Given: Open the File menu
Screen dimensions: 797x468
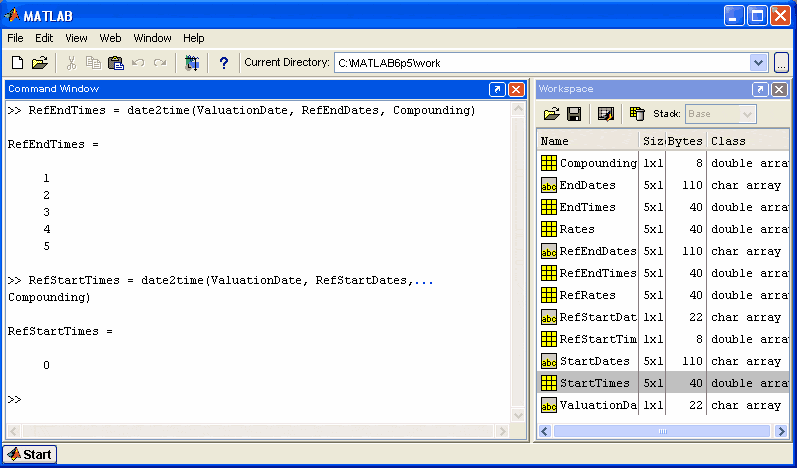Looking at the screenshot, I should [15, 38].
